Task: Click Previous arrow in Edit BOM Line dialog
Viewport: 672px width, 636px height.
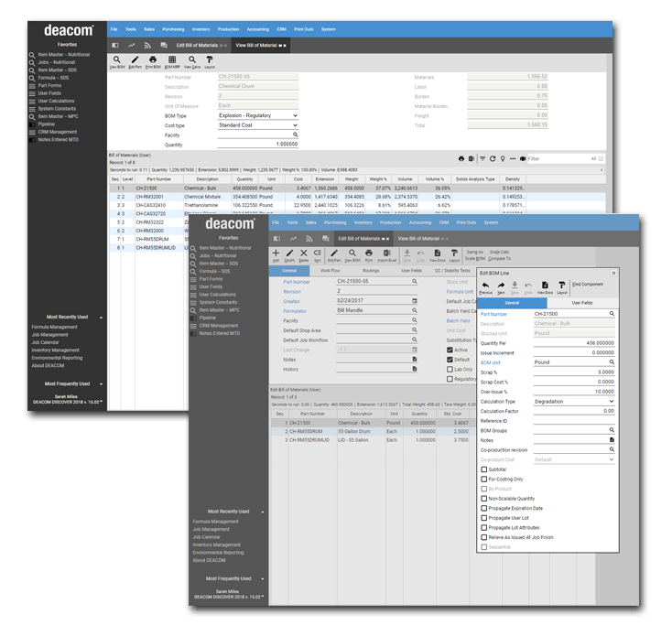Action: pos(485,286)
